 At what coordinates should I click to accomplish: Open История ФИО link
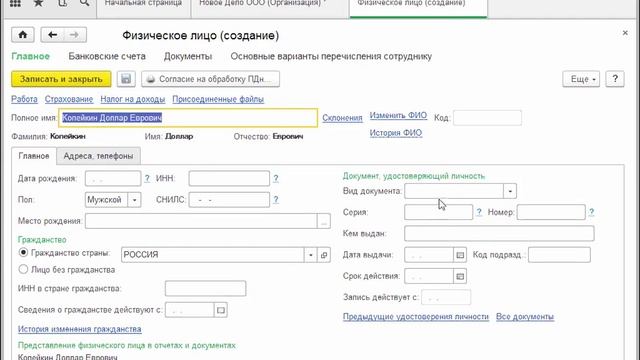coord(396,133)
